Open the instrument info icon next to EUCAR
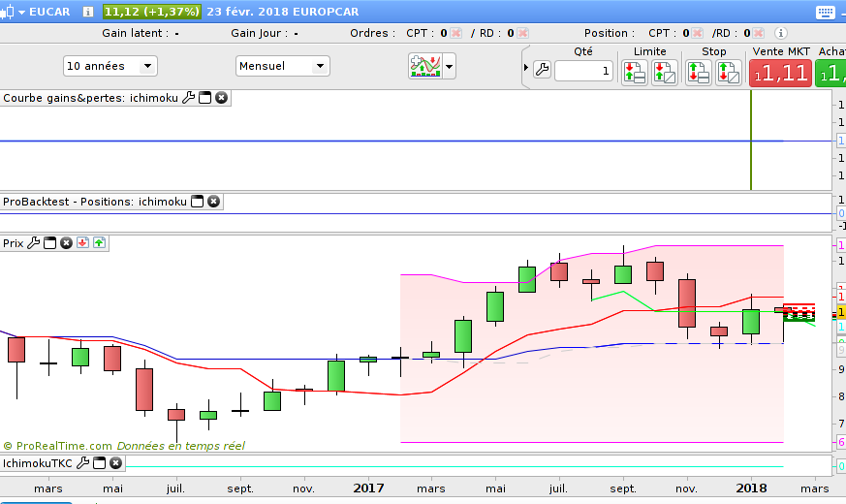846x504 pixels. pyautogui.click(x=88, y=12)
